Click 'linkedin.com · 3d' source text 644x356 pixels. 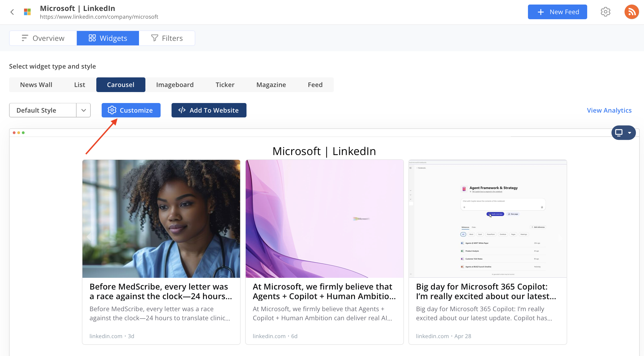[112, 336]
